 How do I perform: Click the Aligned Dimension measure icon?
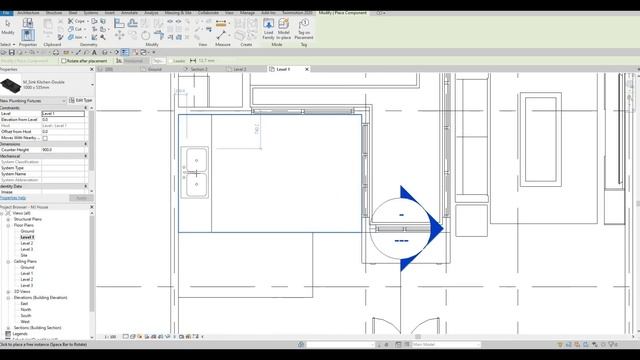click(221, 23)
